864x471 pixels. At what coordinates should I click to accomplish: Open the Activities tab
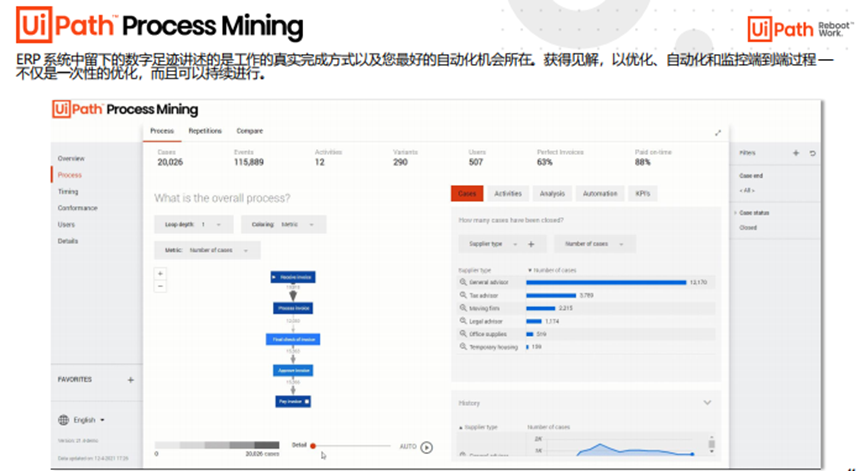[x=508, y=193]
